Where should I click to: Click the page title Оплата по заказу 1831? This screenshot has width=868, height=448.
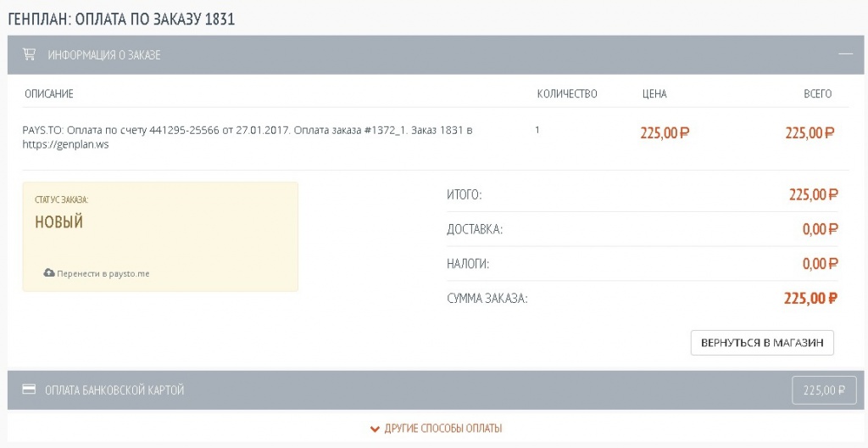coord(121,18)
